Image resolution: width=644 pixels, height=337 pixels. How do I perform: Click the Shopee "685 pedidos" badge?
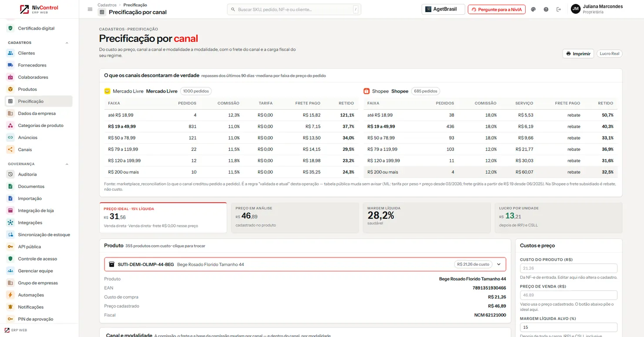click(x=426, y=91)
